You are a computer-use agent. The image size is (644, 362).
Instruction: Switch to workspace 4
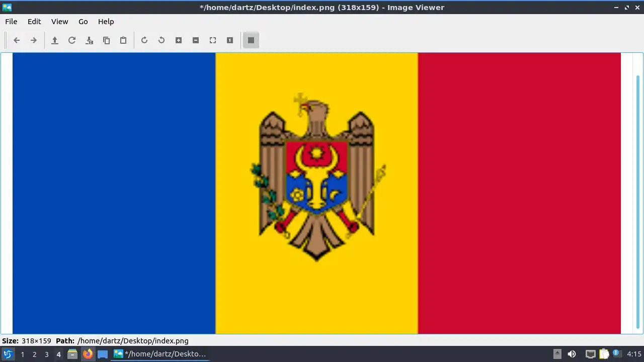pyautogui.click(x=58, y=354)
